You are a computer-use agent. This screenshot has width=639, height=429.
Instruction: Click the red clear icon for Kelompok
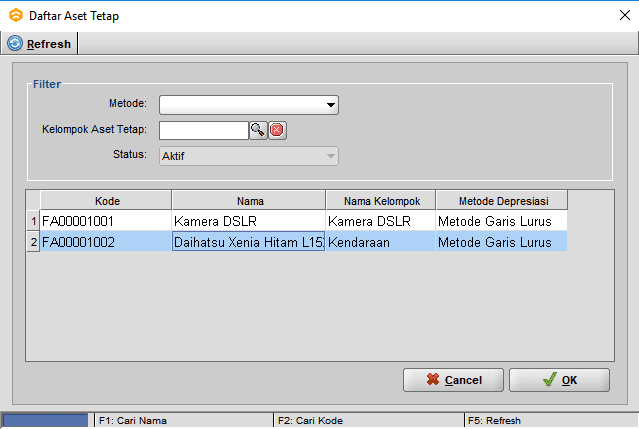coord(277,130)
